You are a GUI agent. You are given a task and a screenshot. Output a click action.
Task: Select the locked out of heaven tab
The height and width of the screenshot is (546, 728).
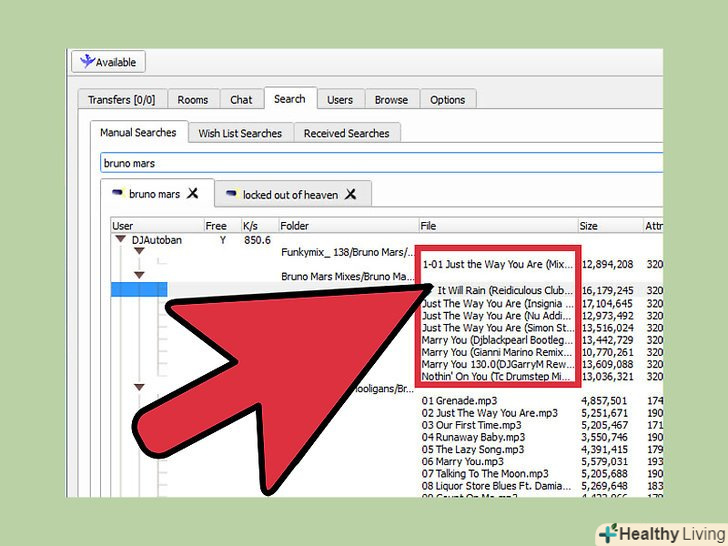click(291, 195)
